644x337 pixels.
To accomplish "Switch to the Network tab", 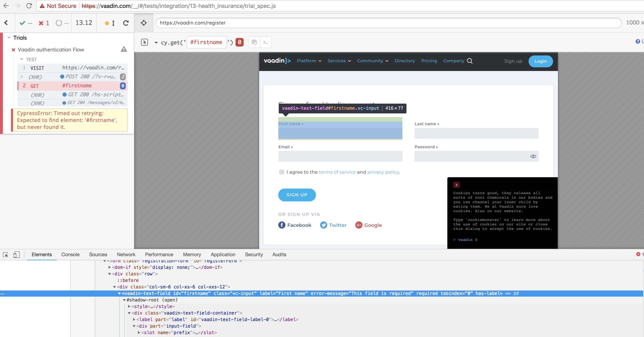I will coord(126,255).
